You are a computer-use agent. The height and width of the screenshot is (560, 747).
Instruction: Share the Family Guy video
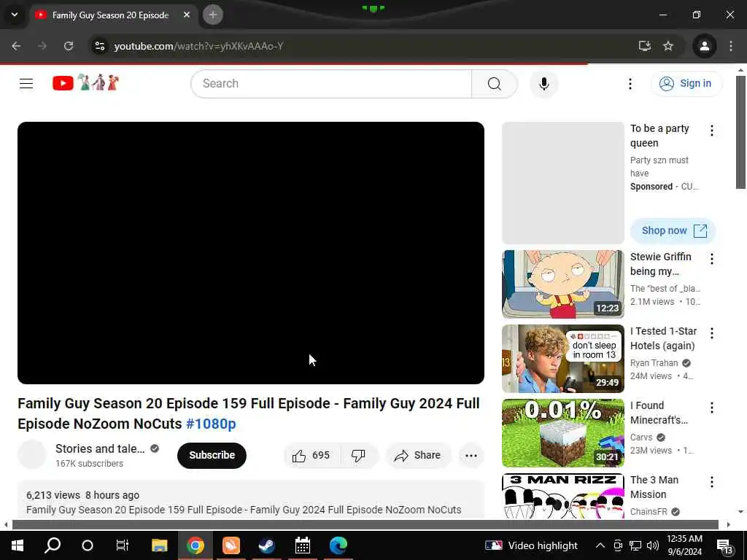417,455
